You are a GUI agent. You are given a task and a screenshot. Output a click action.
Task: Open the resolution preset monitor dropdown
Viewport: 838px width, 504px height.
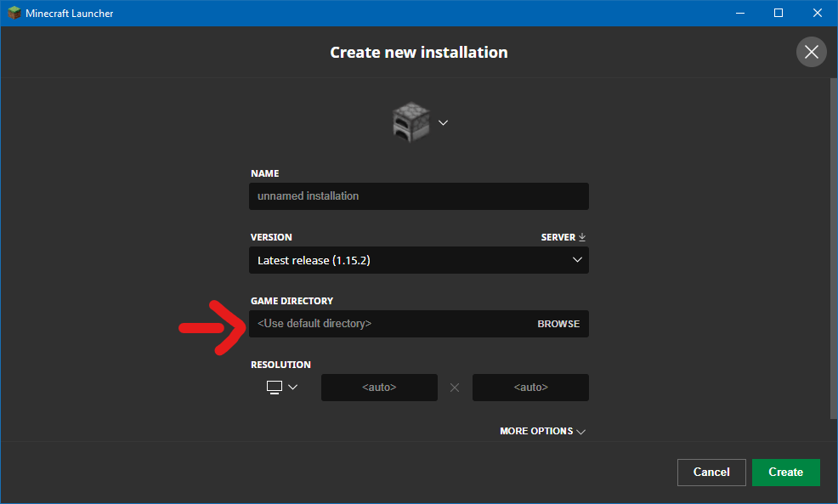(281, 387)
